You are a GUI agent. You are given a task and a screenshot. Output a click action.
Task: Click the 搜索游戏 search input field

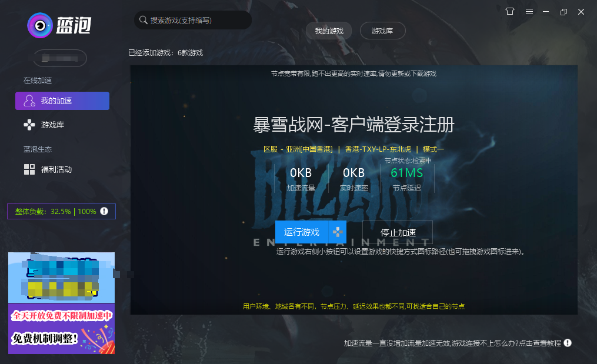click(197, 20)
